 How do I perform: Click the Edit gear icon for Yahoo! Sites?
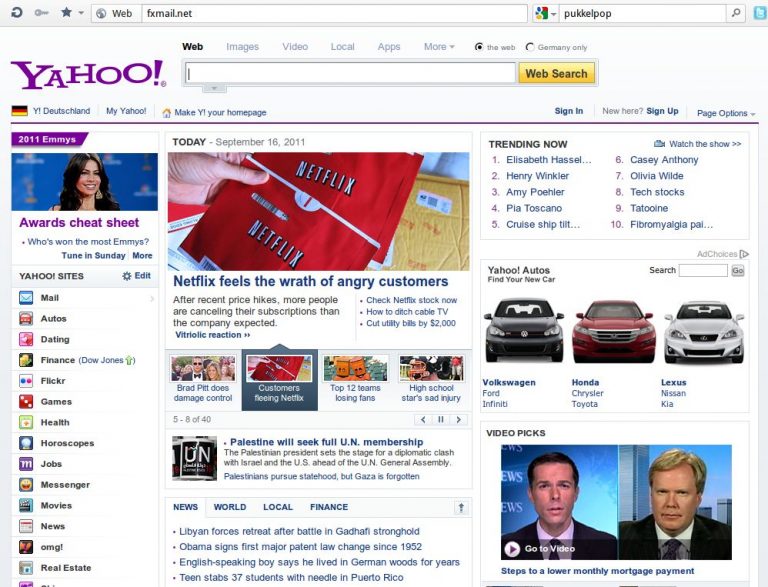(x=127, y=276)
